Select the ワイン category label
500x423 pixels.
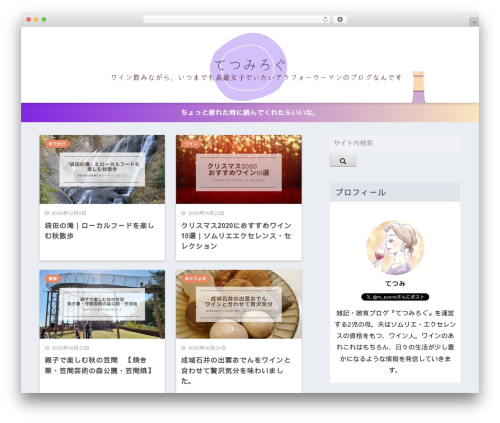tap(191, 144)
